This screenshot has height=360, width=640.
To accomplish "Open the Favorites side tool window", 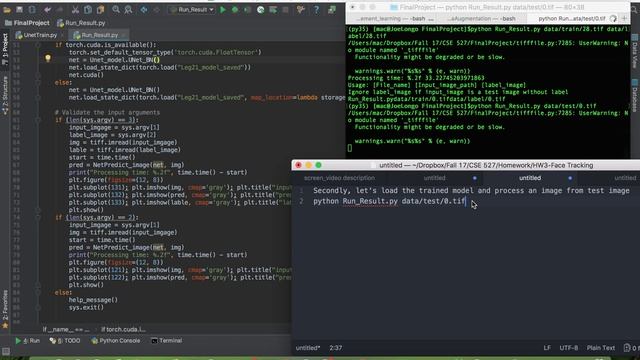I will pyautogui.click(x=5, y=308).
